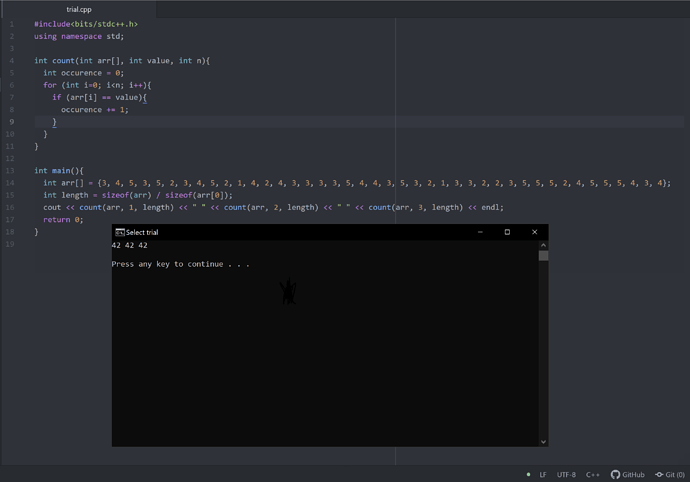Click the #include<bits/stdc++.h> line

point(86,24)
